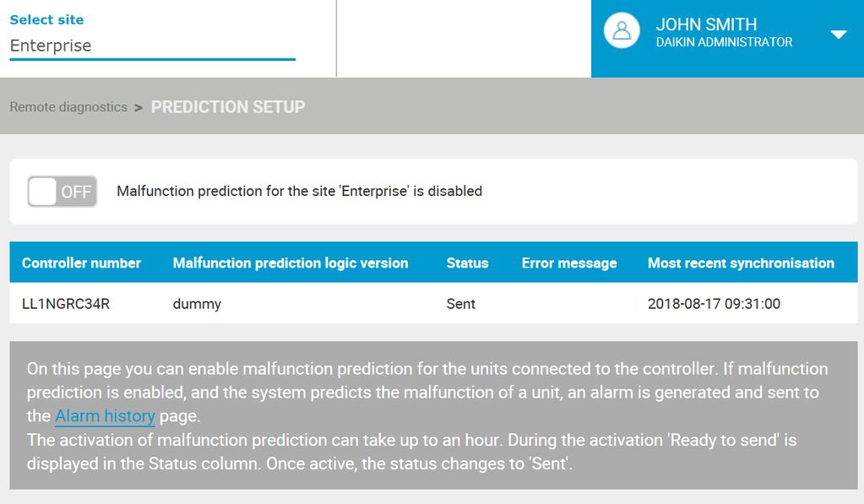This screenshot has height=504, width=864.
Task: Click the JOHN SMITH user name
Action: coord(706,24)
